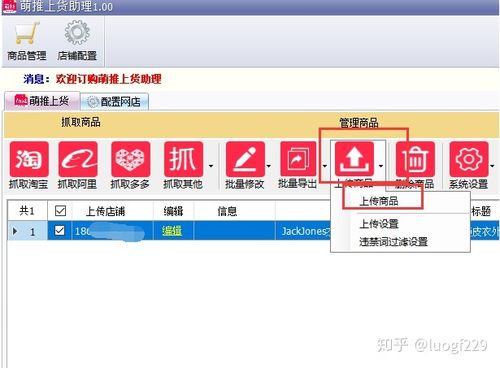Select the JackJones title cell
The image size is (500, 368).
click(303, 231)
